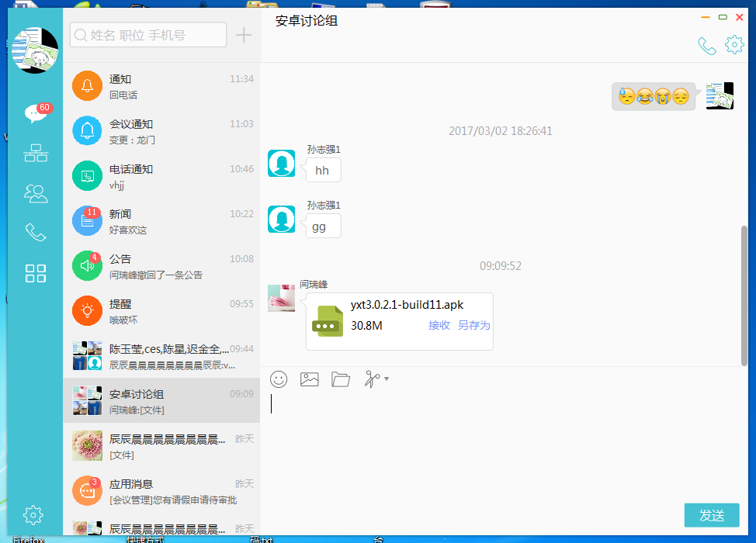Click 接收 to accept the apk file
This screenshot has height=543, width=756.
442,325
